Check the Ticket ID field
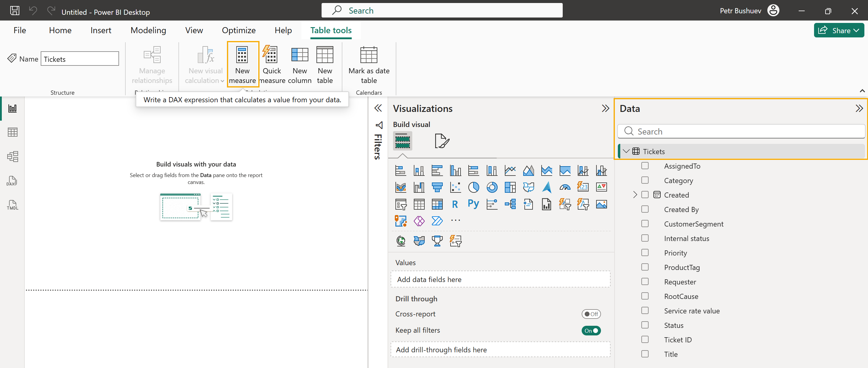868x368 pixels. (645, 339)
